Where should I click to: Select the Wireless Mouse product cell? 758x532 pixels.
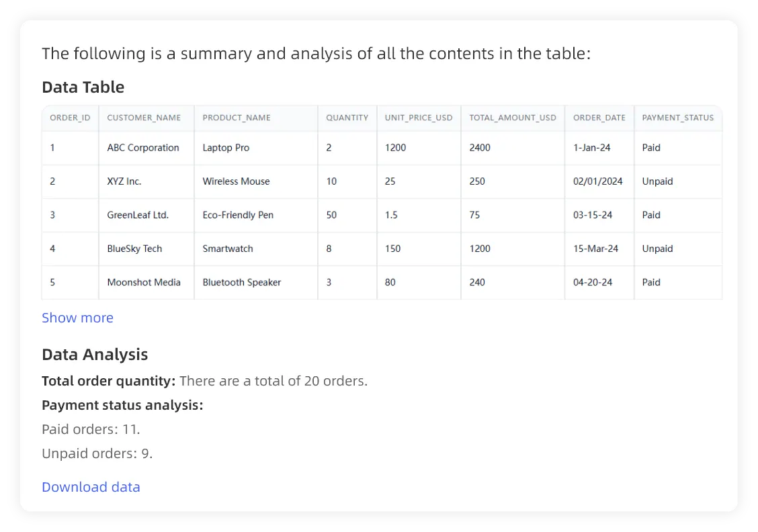pos(236,181)
